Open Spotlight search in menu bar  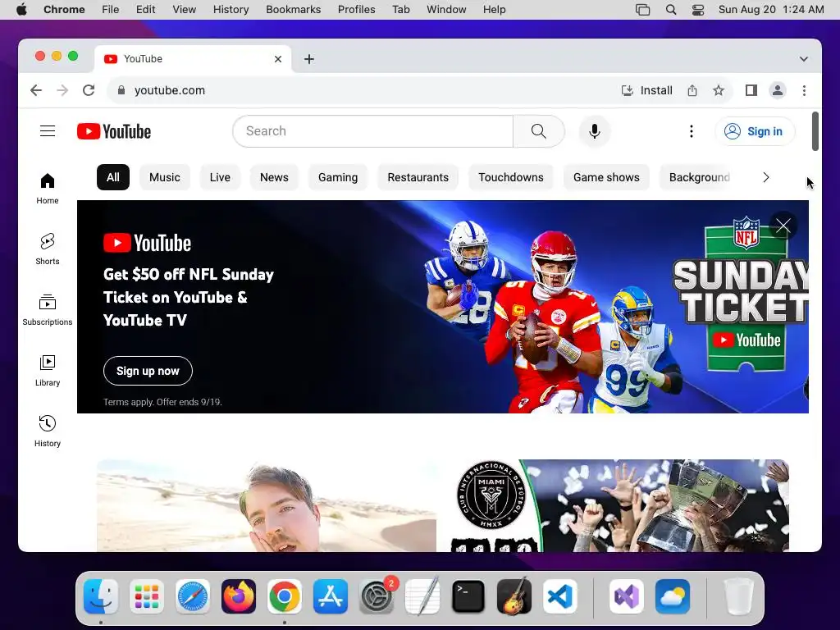(671, 10)
